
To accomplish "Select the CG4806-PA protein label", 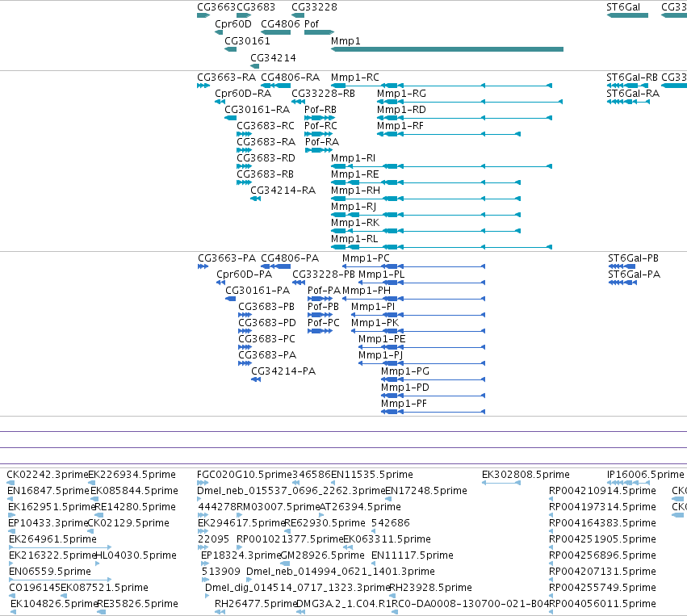I will pos(290,258).
